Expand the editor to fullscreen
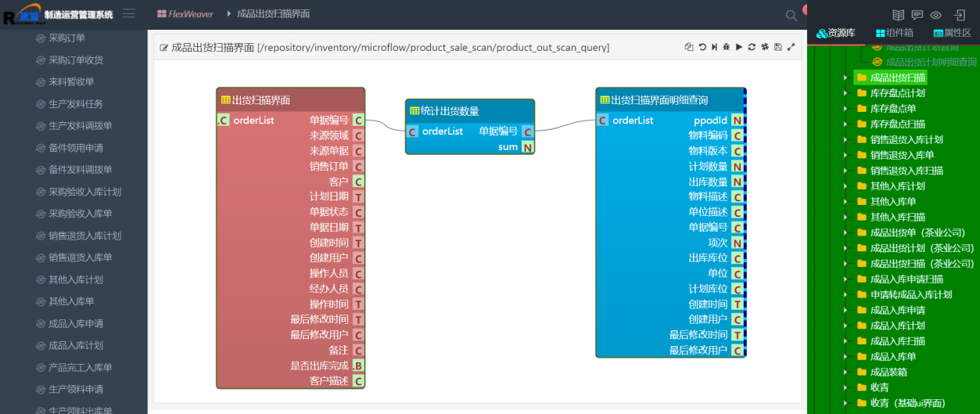Viewport: 980px width, 414px height. tap(791, 48)
